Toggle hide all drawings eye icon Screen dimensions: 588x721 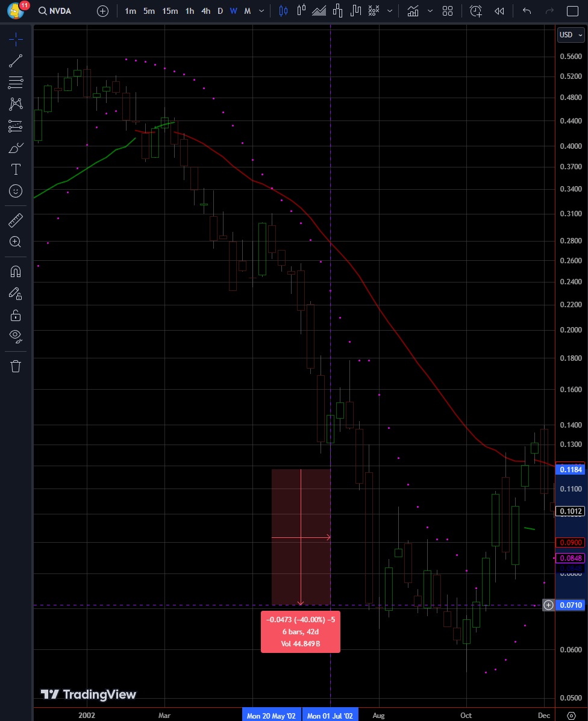coord(16,337)
